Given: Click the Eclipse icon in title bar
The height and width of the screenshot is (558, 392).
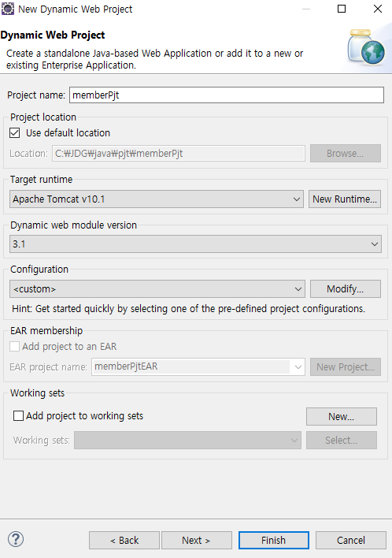Looking at the screenshot, I should pyautogui.click(x=8, y=9).
